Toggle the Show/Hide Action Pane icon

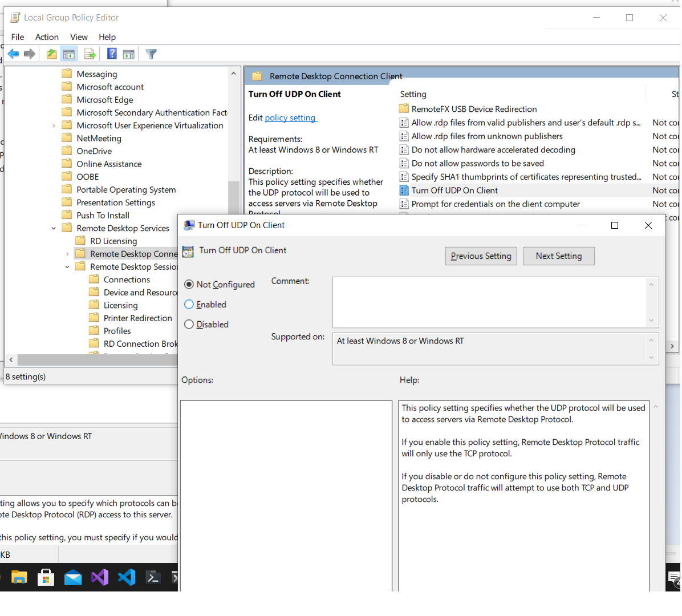[129, 54]
